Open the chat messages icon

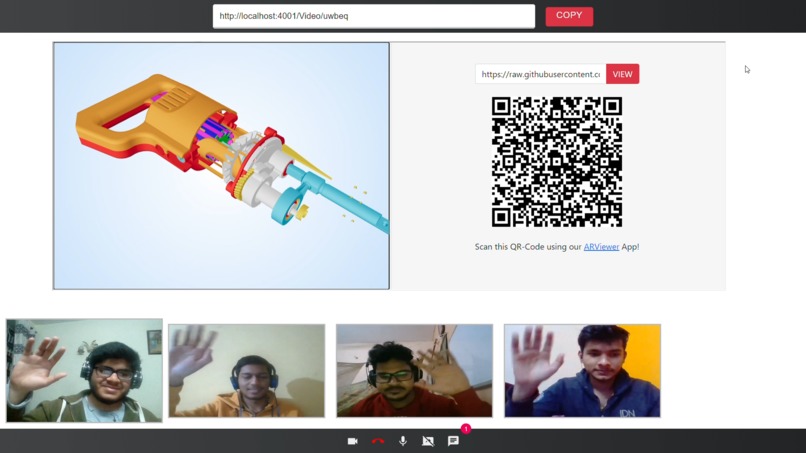click(453, 441)
